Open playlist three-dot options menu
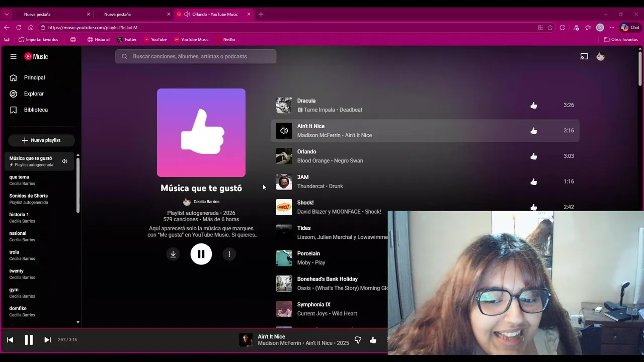The width and height of the screenshot is (644, 362). pyautogui.click(x=229, y=254)
